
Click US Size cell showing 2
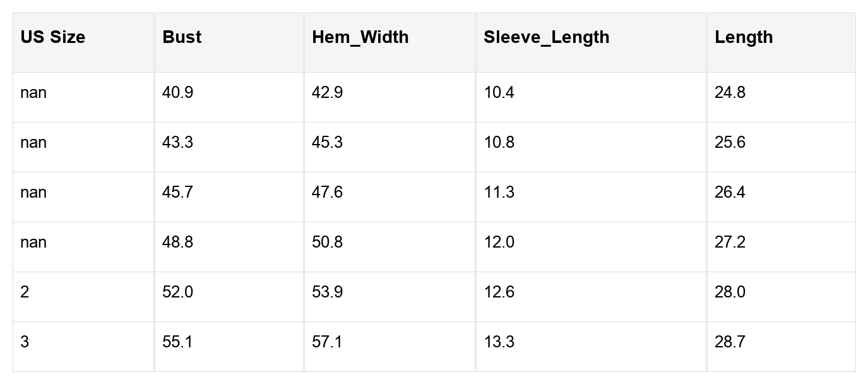25,292
